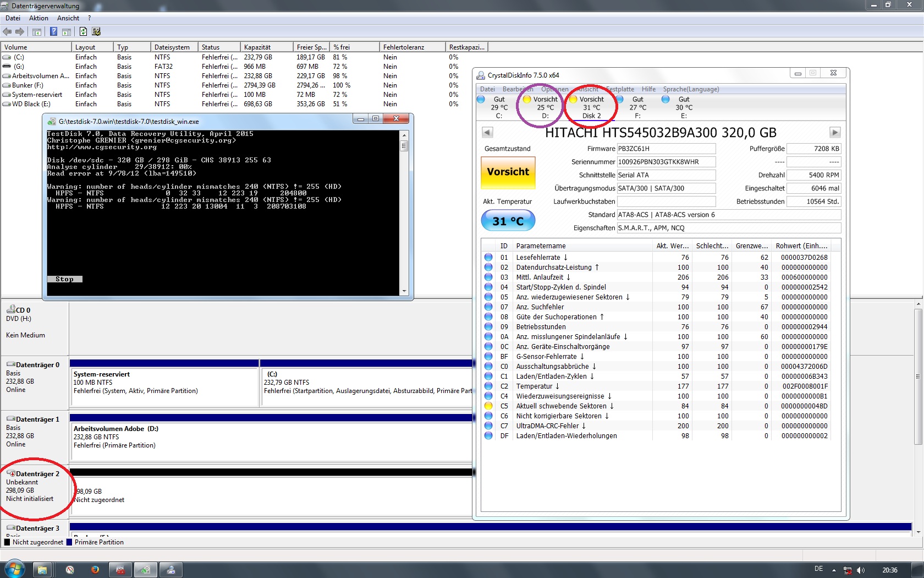Click the 31 °C temperature button

[508, 221]
